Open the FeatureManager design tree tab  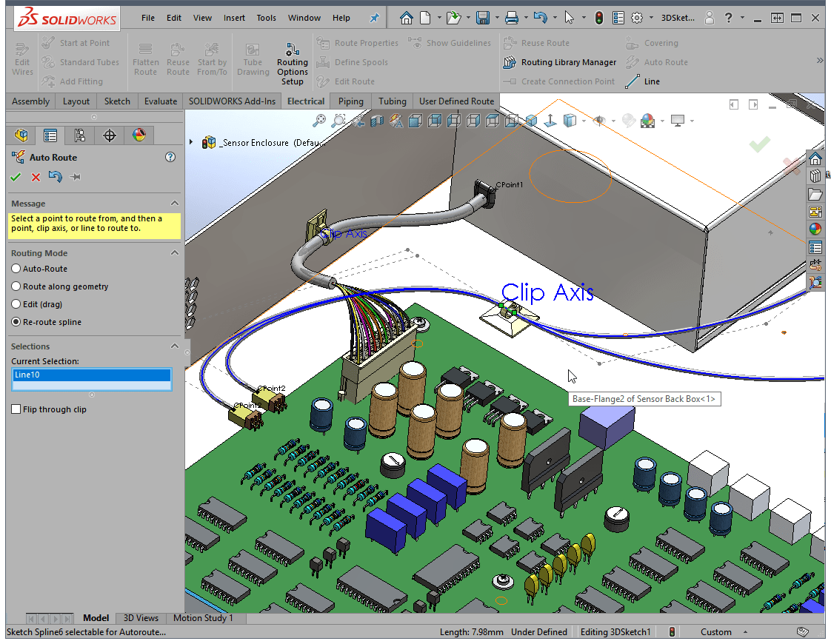coord(21,135)
